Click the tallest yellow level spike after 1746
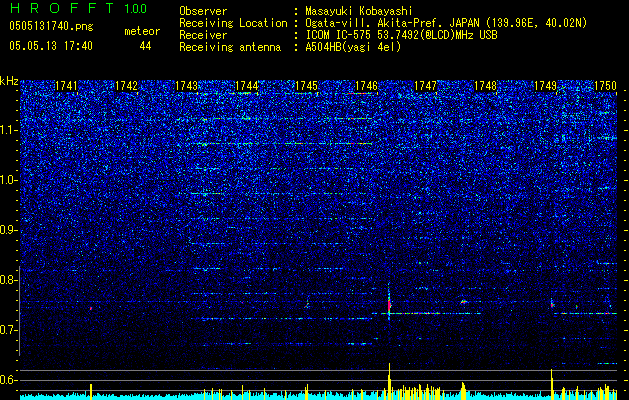The image size is (629, 400). coord(389,381)
